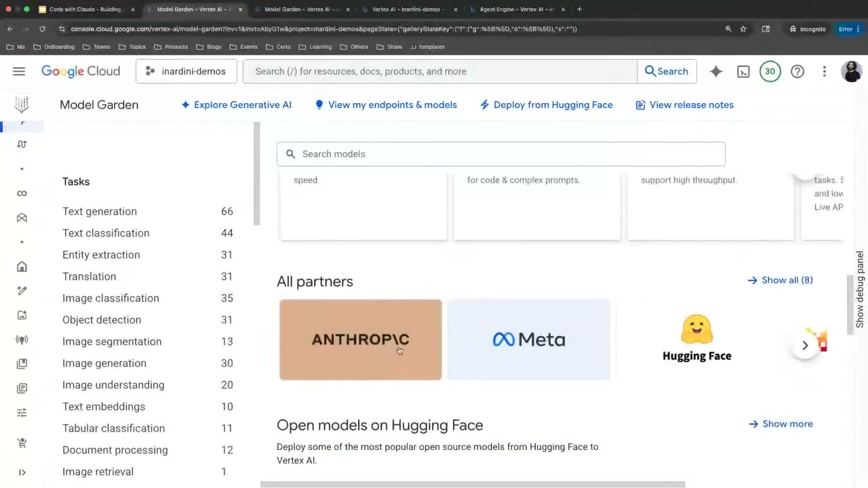The width and height of the screenshot is (868, 488).
Task: Open the Learning bookmarks folder
Action: click(315, 47)
